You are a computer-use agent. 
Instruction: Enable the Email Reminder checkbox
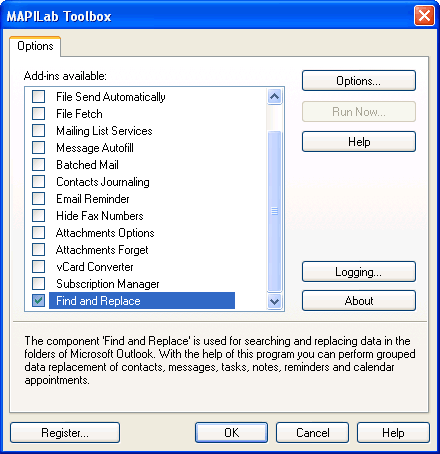(x=38, y=199)
